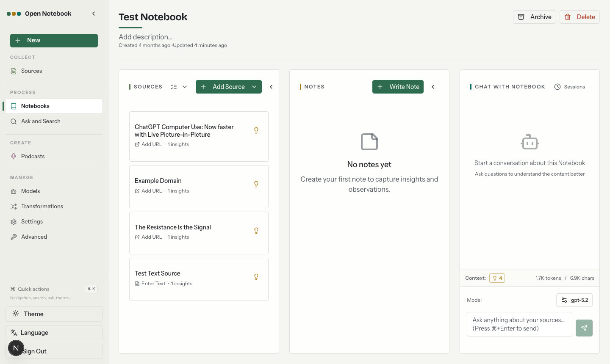The image size is (610, 364).
Task: Click the round N avatar badge
Action: (16, 348)
